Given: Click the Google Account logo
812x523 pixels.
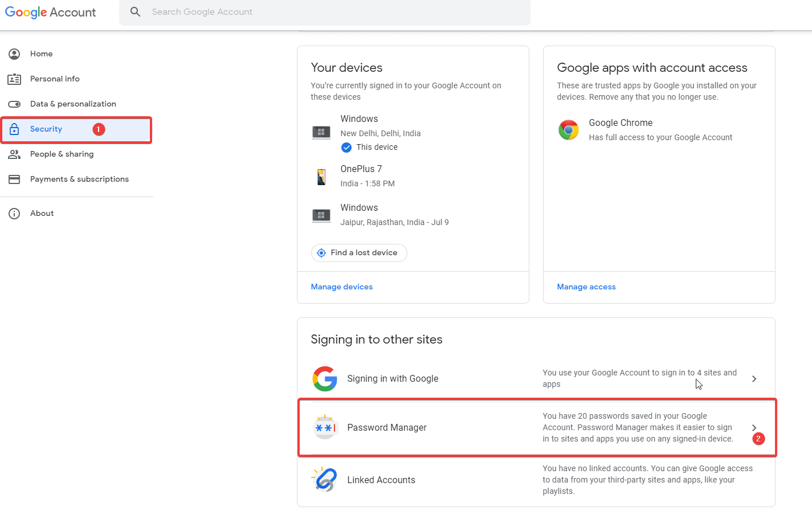Looking at the screenshot, I should pos(50,12).
